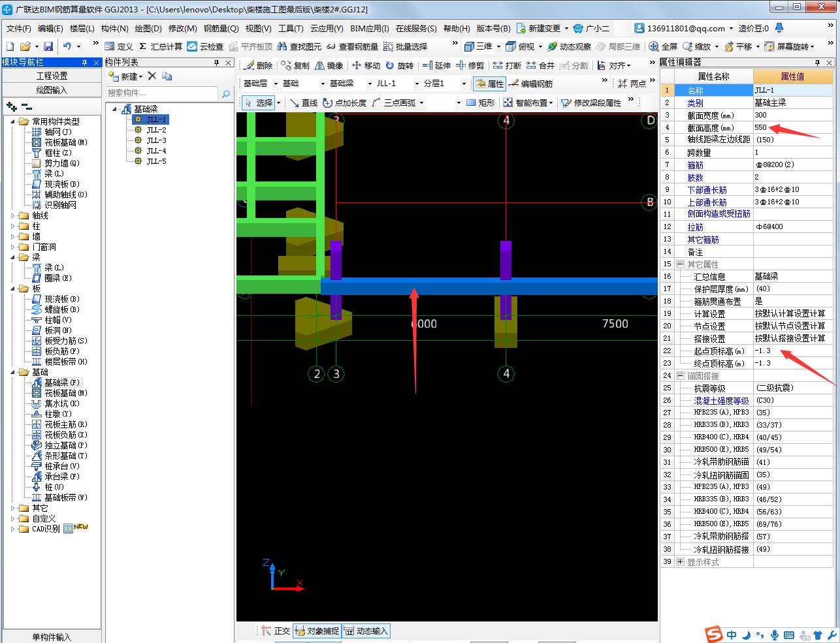Click the 单构件输入 bottom button

coord(52,636)
